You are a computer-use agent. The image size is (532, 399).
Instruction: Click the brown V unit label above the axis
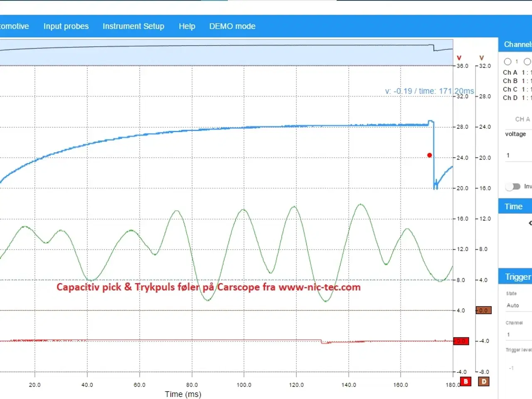click(482, 58)
